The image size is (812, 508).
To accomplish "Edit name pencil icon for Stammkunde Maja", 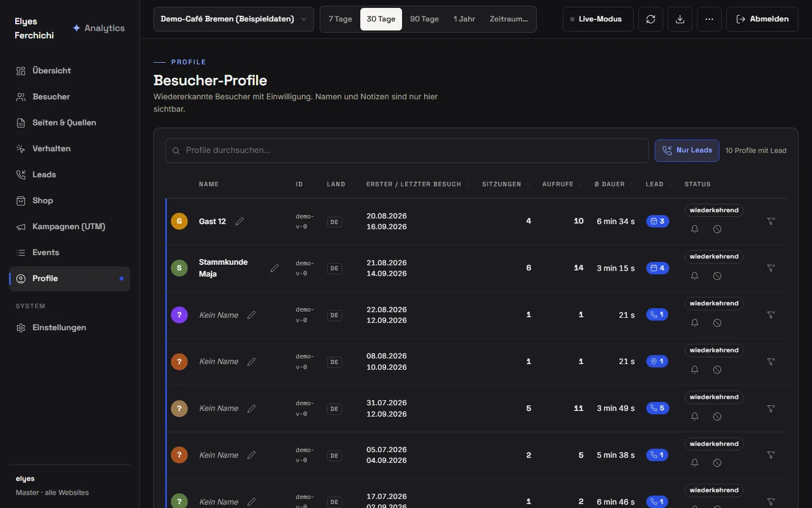I will coord(275,268).
